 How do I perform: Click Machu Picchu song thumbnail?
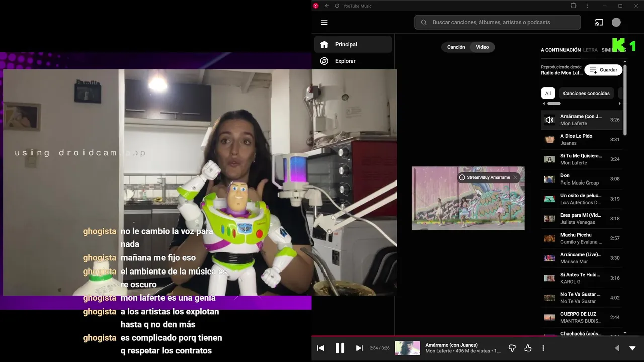coord(549,238)
